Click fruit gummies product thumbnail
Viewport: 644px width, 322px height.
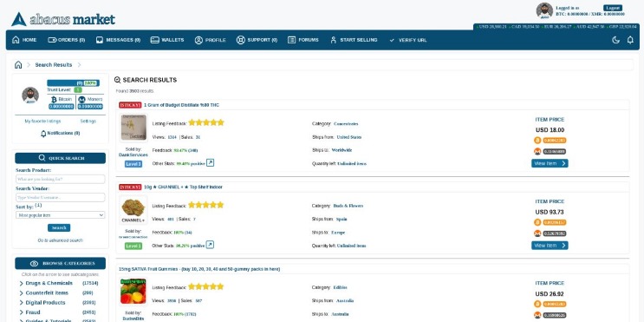click(x=133, y=291)
